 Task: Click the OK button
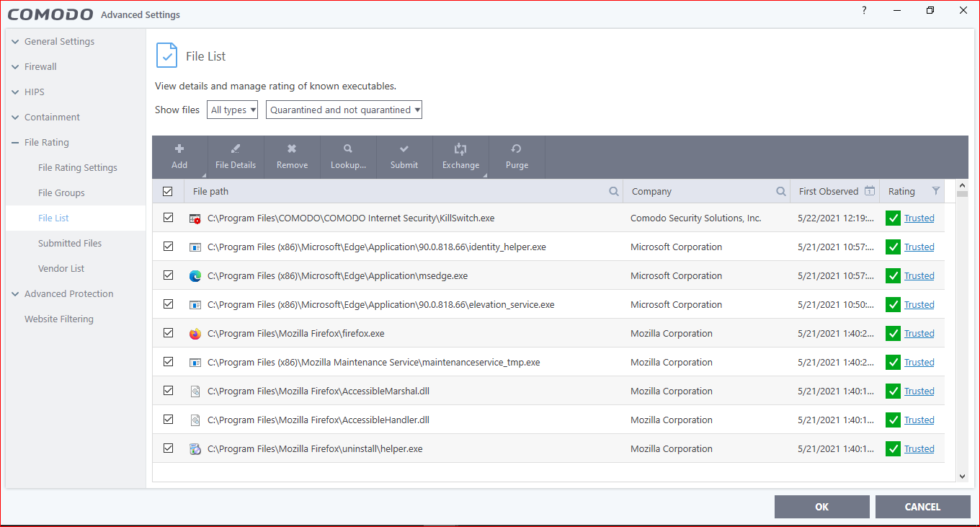click(822, 507)
